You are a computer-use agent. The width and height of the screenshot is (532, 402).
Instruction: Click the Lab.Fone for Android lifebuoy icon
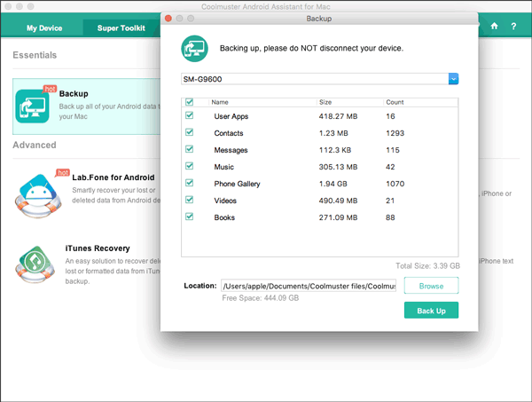[x=38, y=196]
